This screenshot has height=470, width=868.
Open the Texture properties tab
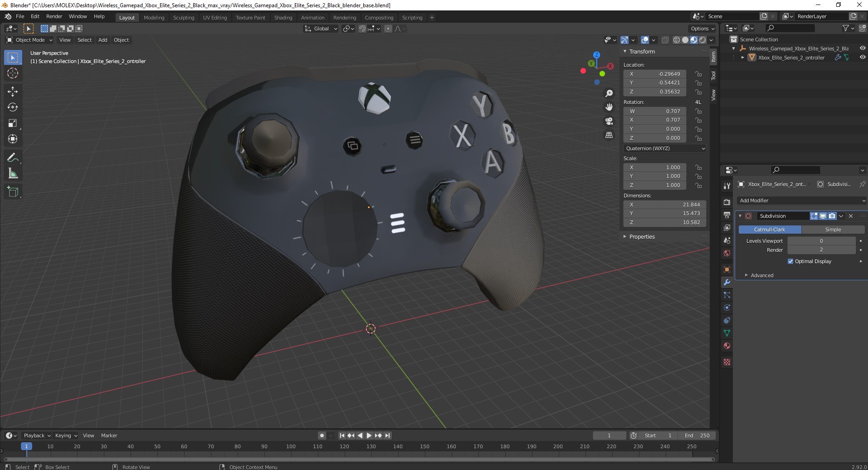pos(727,362)
